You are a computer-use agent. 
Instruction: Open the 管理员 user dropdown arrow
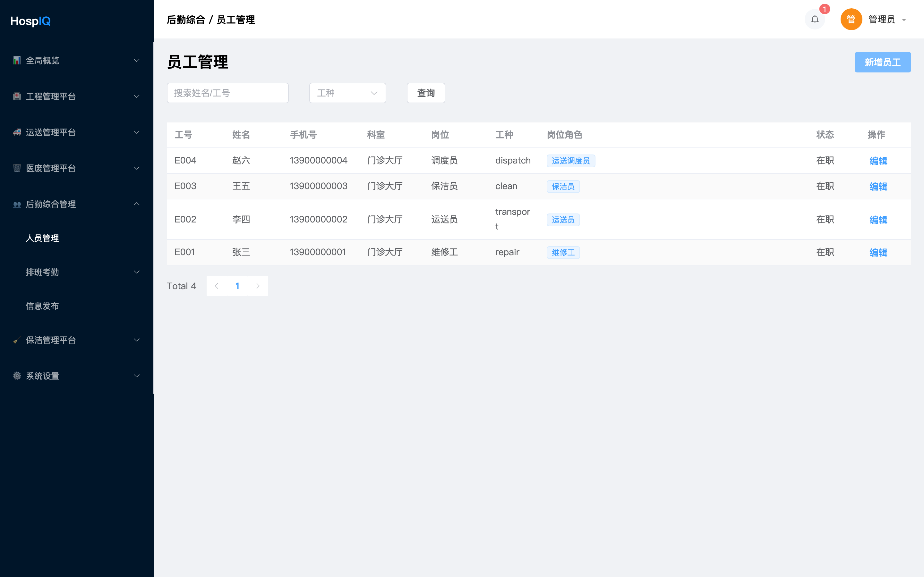coord(904,20)
